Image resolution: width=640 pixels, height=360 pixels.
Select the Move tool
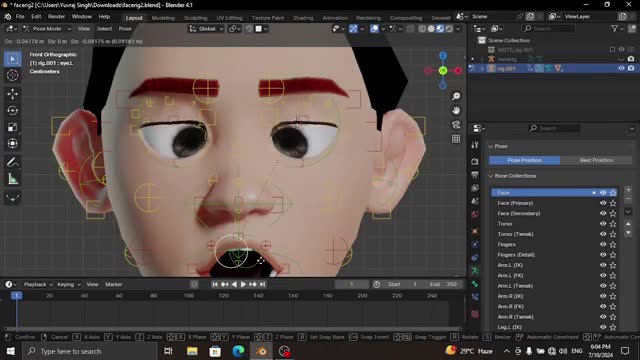(13, 94)
